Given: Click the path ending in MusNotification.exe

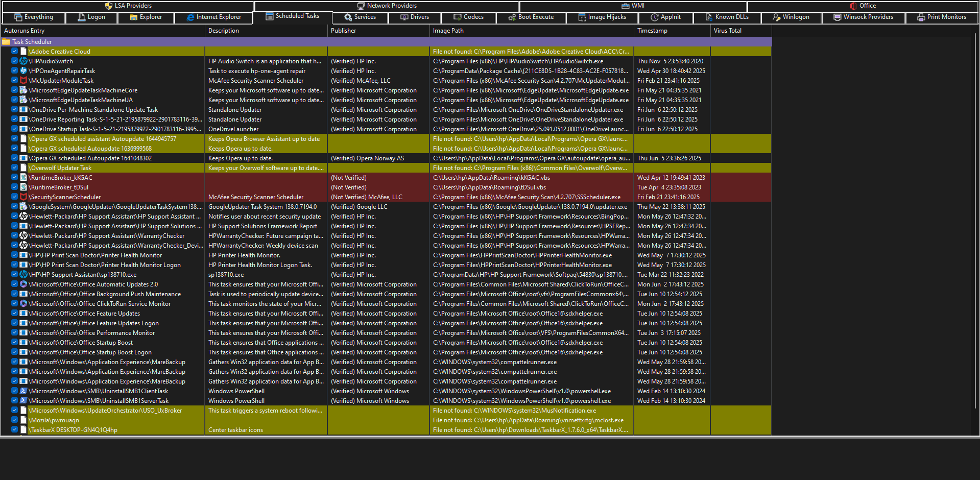Looking at the screenshot, I should 514,411.
